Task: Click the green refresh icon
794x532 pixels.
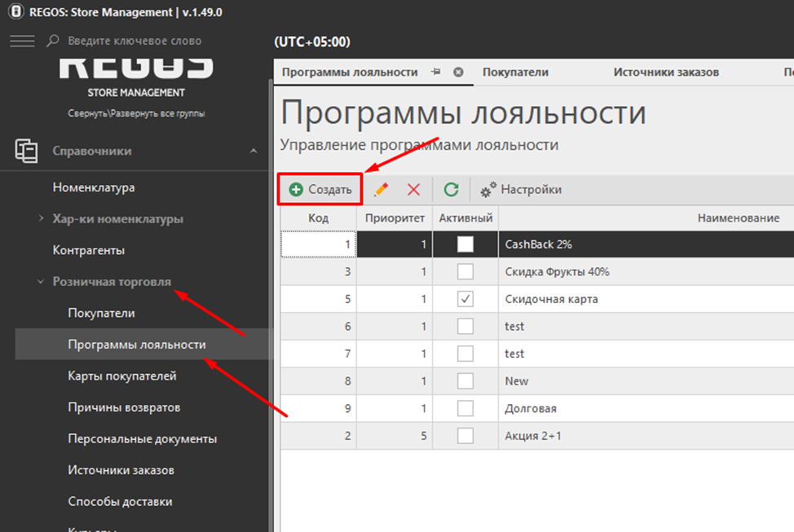Action: tap(451, 190)
